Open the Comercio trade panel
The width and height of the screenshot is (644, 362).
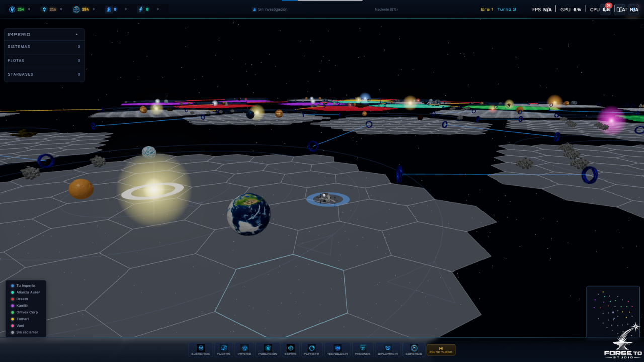tap(414, 350)
